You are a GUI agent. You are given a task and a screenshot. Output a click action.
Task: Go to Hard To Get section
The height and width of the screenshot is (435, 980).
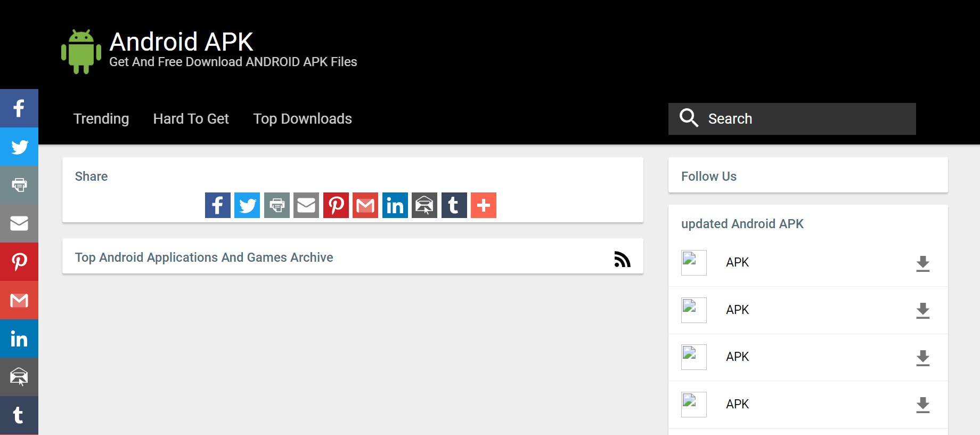point(191,119)
